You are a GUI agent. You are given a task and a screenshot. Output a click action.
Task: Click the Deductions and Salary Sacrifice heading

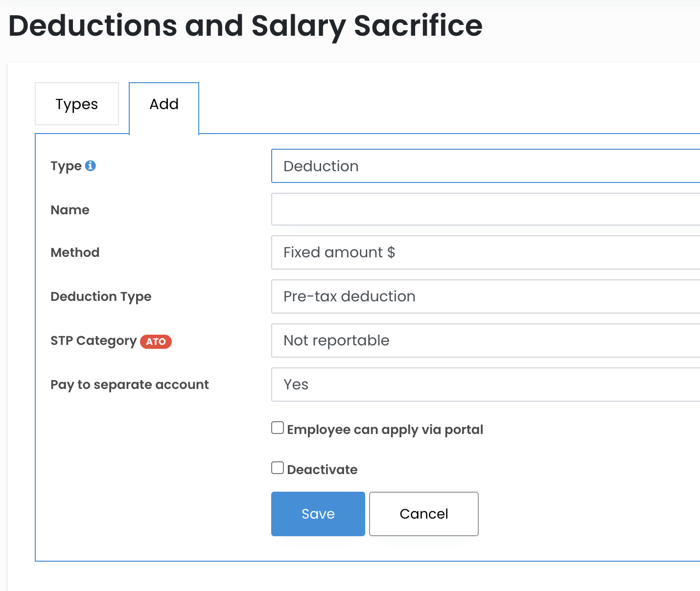[x=245, y=25]
